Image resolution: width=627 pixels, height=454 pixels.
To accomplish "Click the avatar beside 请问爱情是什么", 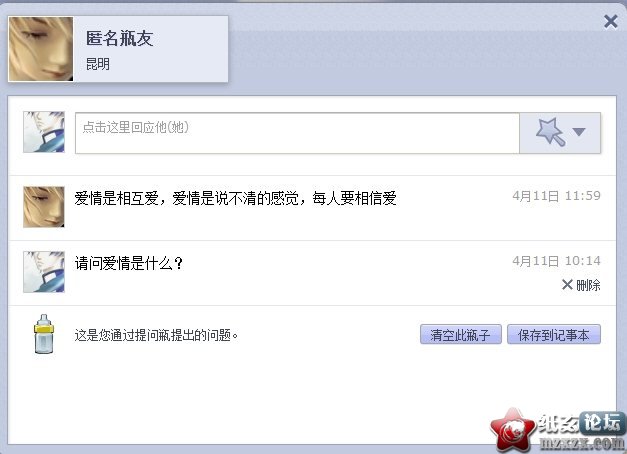I will [44, 272].
